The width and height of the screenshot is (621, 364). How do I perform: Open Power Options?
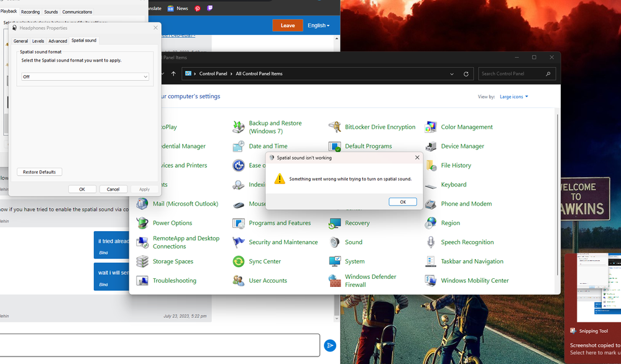tap(173, 222)
